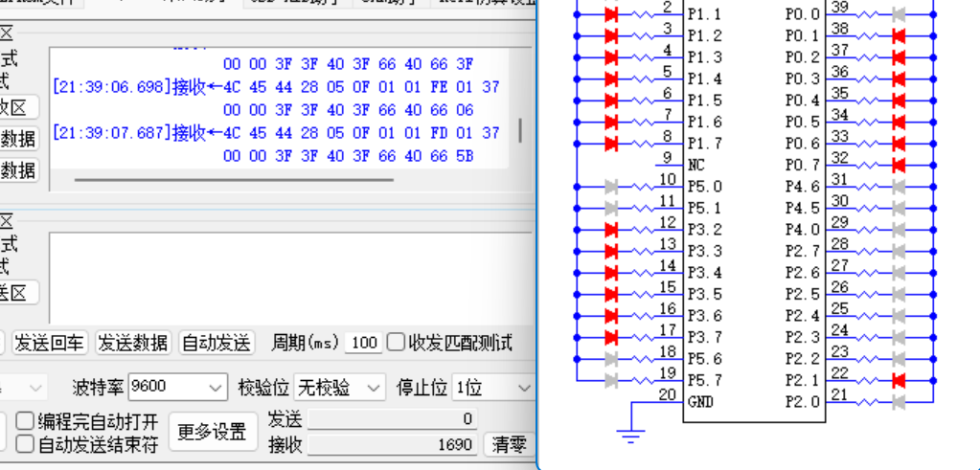The image size is (980, 470).
Task: Click the 校验位 label
Action: (263, 388)
